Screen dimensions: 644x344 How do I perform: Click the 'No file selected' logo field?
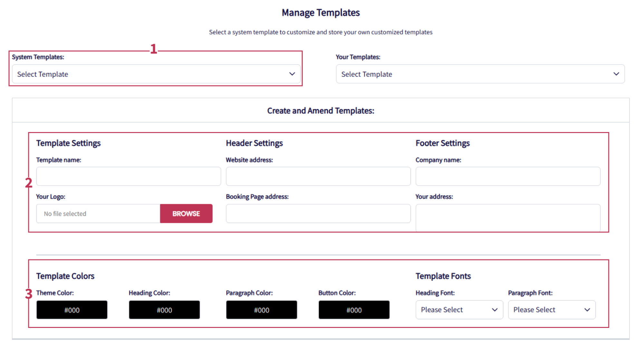tap(98, 214)
